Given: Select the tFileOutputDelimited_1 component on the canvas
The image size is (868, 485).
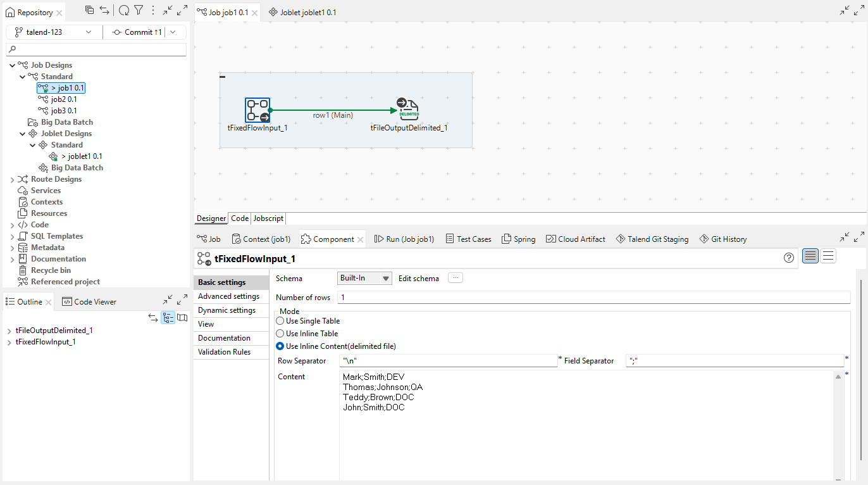Looking at the screenshot, I should tap(408, 108).
